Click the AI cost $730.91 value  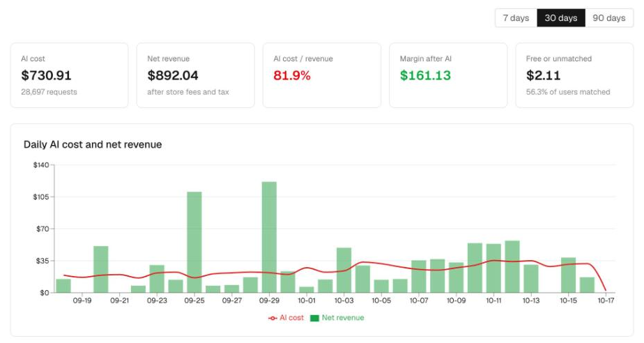(46, 75)
